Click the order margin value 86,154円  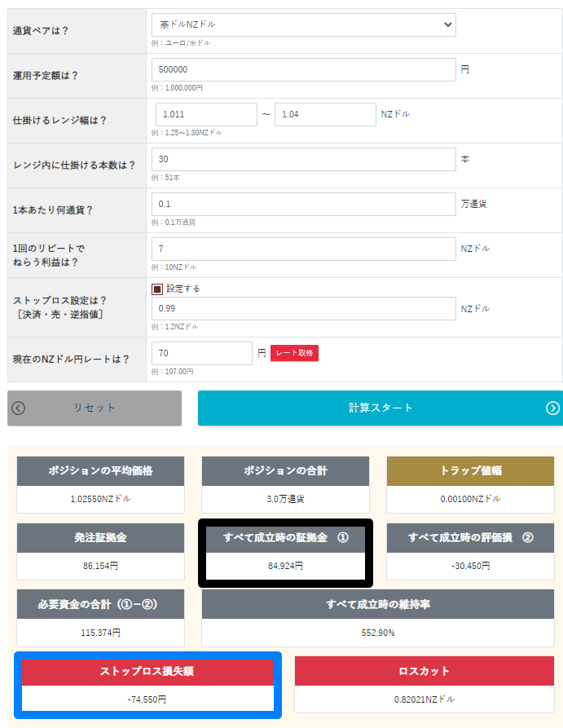click(100, 566)
